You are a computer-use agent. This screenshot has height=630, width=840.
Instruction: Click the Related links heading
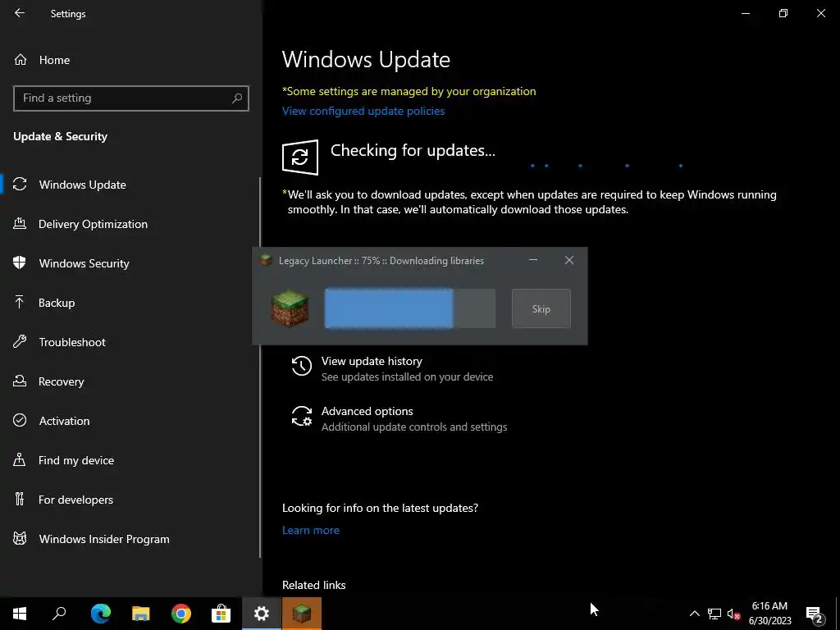[314, 585]
